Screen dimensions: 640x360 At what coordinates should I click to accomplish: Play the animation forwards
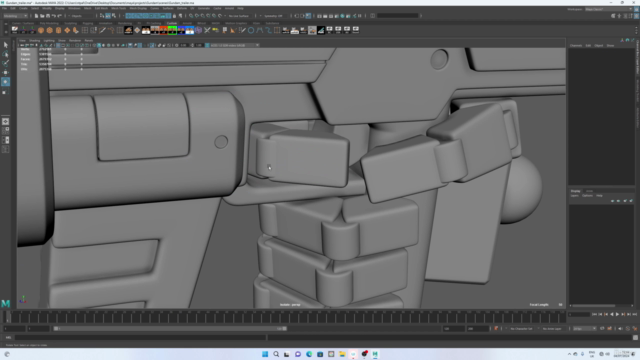(617, 314)
